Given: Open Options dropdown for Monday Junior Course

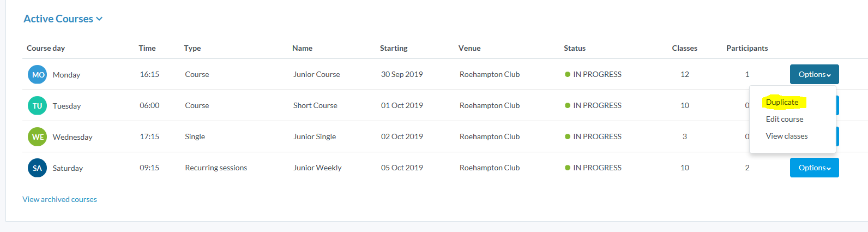Looking at the screenshot, I should click(x=814, y=74).
